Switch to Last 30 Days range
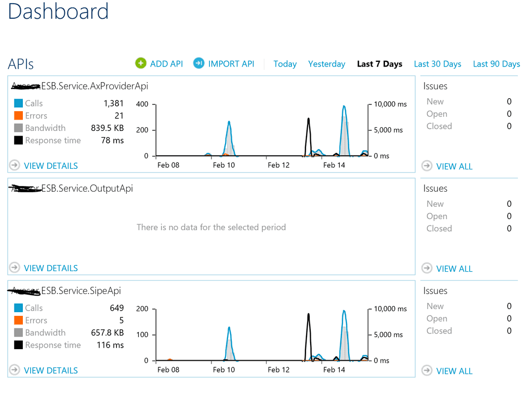The width and height of the screenshot is (532, 399). pyautogui.click(x=437, y=64)
